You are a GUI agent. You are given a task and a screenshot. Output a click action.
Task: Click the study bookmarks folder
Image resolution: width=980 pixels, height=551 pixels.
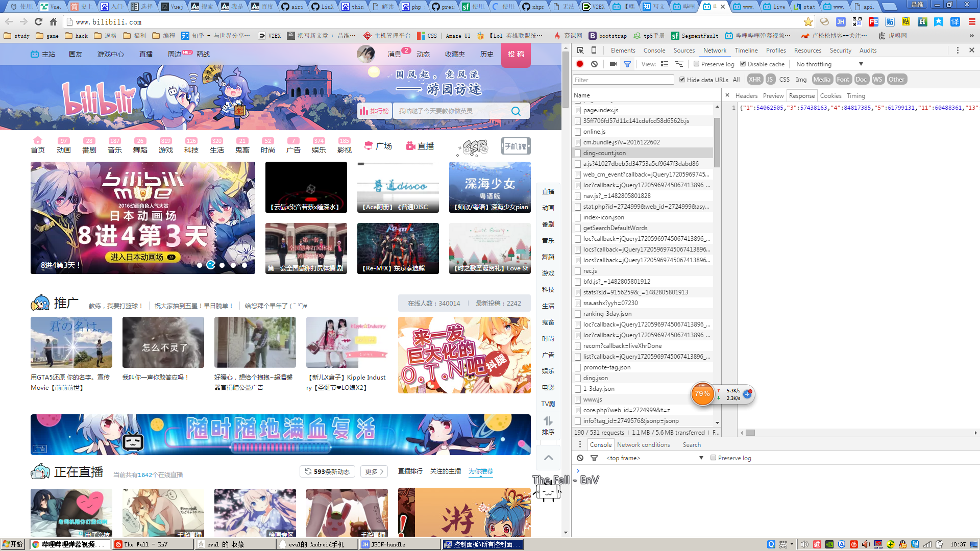point(16,36)
